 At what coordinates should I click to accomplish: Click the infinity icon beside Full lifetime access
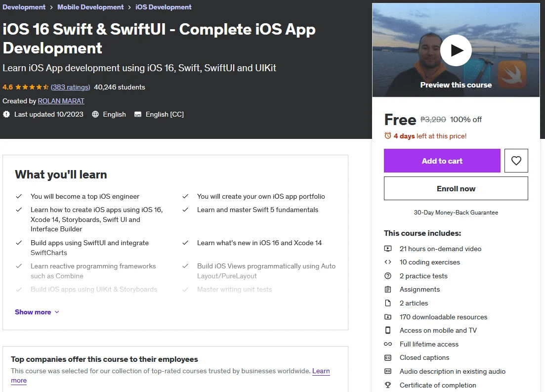tap(388, 344)
